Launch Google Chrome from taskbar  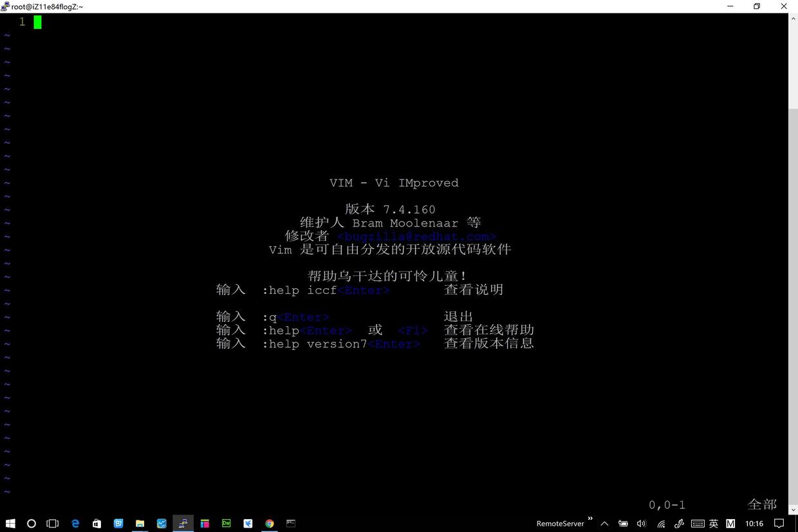270,524
